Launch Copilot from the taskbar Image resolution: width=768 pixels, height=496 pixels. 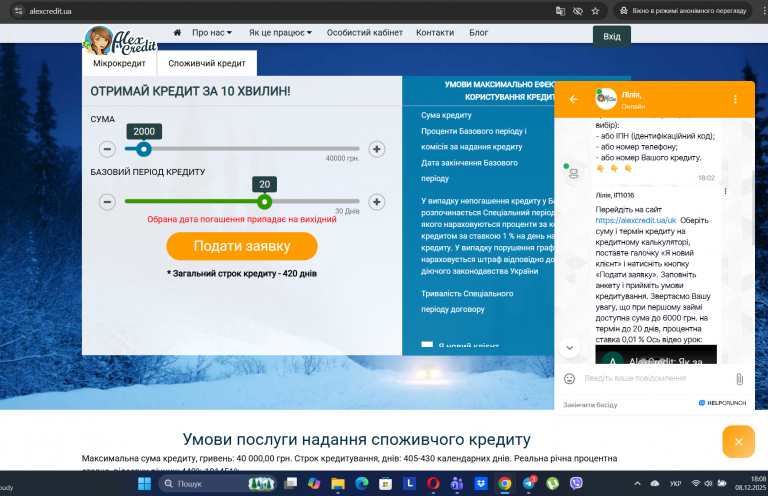314,484
